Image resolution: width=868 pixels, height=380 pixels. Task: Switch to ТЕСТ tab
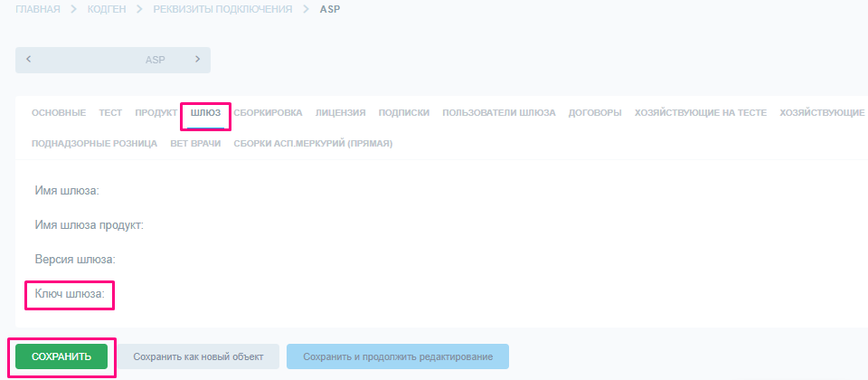click(110, 112)
